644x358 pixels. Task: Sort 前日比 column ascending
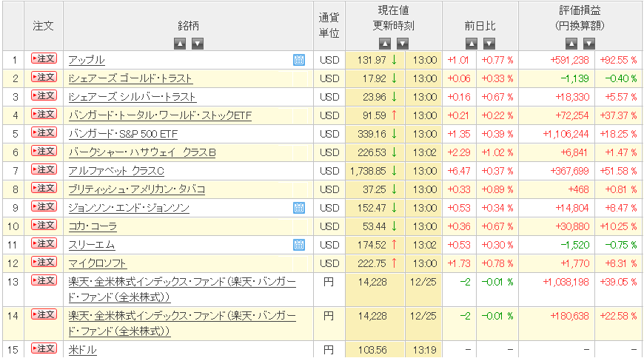pyautogui.click(x=472, y=44)
